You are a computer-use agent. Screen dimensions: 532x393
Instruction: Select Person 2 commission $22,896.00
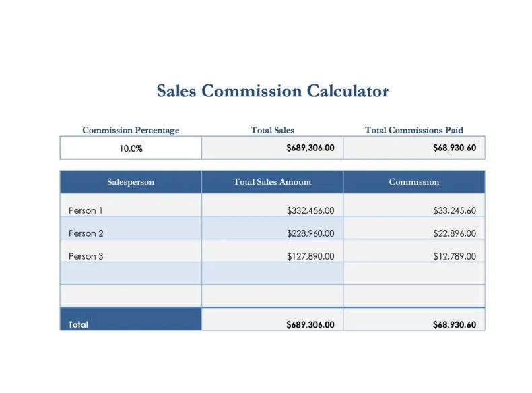[x=414, y=228]
